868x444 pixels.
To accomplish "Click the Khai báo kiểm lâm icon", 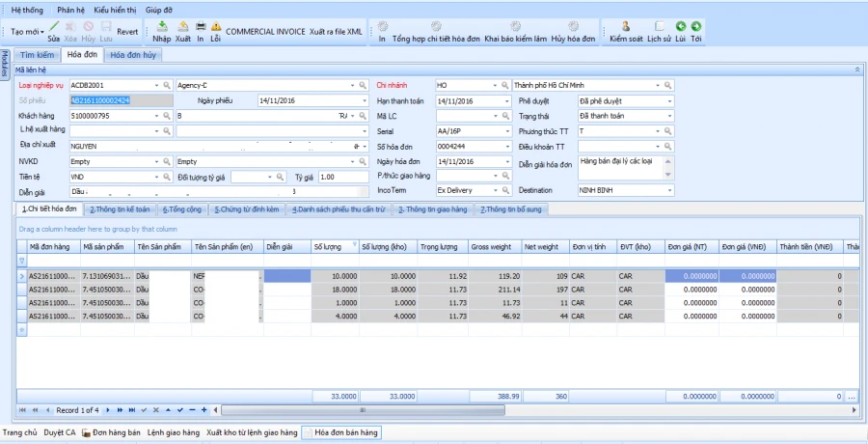I will pos(515,26).
